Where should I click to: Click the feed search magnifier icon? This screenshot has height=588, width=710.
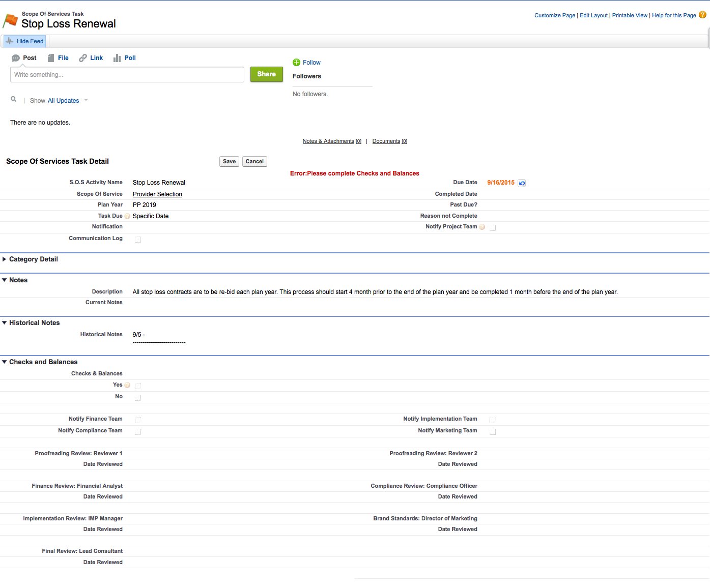pos(14,100)
